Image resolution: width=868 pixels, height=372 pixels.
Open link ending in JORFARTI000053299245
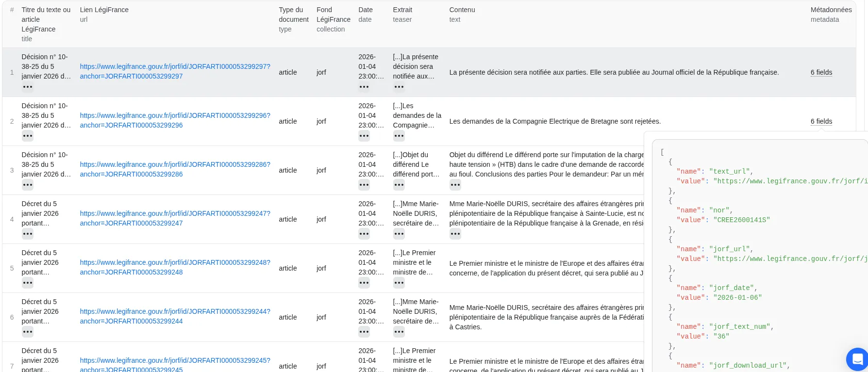(175, 365)
